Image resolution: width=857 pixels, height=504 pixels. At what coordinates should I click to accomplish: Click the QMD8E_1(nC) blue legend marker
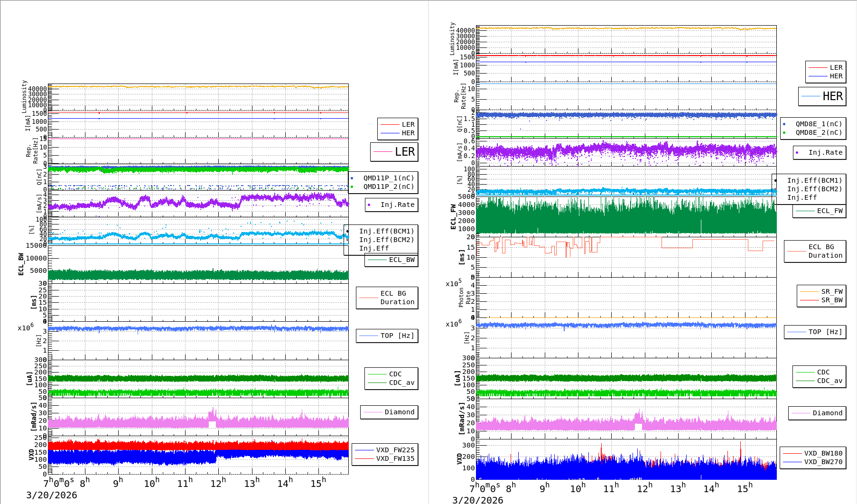tap(784, 124)
